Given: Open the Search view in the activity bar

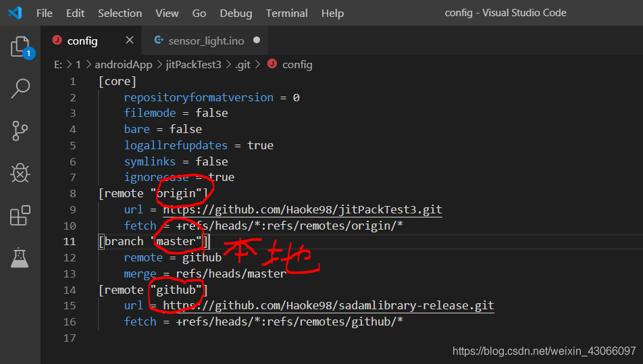Looking at the screenshot, I should [20, 88].
